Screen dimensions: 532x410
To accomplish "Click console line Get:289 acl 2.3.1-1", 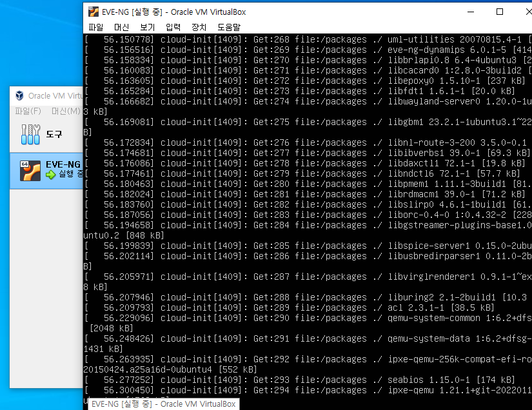I will 289,307.
